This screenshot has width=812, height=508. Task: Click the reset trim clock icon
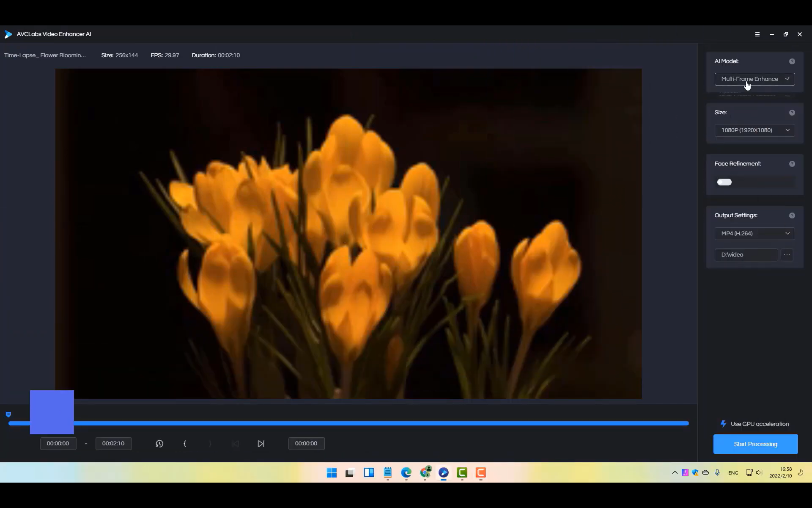click(x=159, y=444)
